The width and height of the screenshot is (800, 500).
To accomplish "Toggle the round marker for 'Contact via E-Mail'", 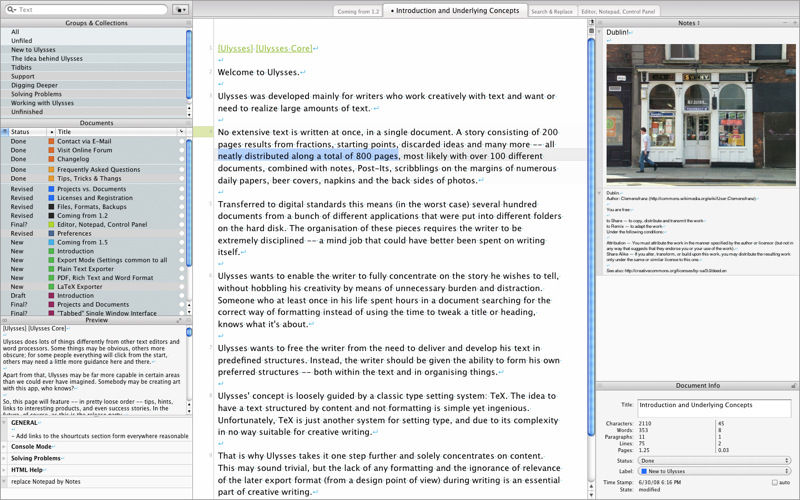I will [x=182, y=141].
